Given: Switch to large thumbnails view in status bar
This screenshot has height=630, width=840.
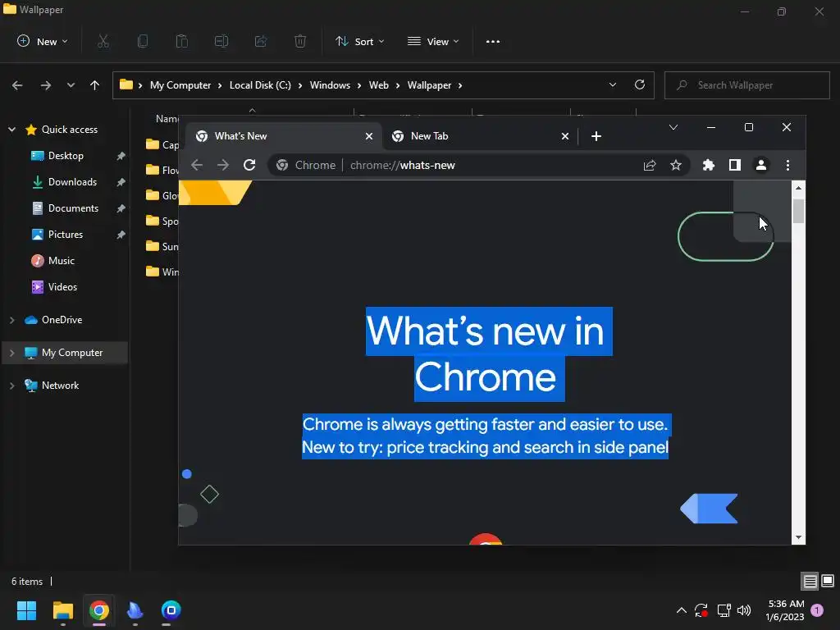Looking at the screenshot, I should click(828, 581).
